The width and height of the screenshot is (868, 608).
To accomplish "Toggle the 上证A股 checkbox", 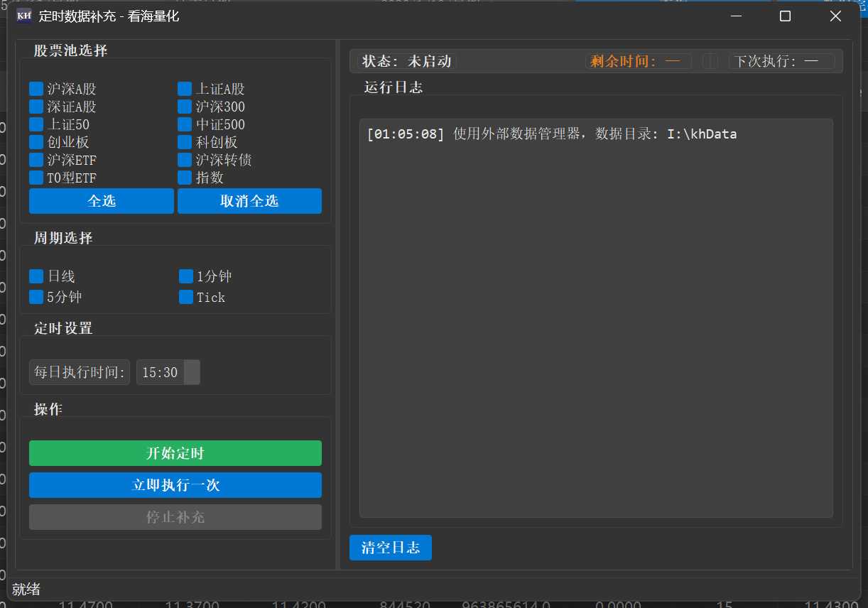I will (x=185, y=89).
